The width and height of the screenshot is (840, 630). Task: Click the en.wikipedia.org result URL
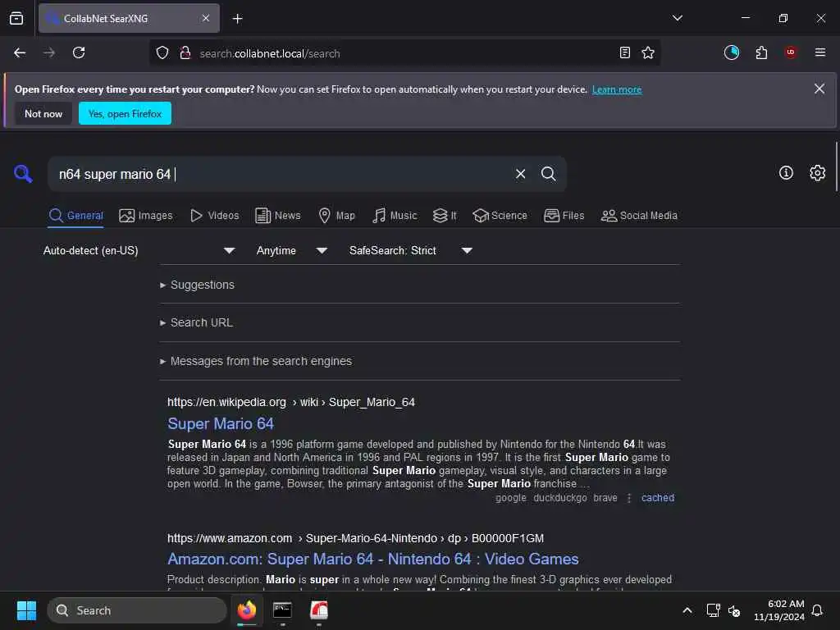(x=291, y=402)
